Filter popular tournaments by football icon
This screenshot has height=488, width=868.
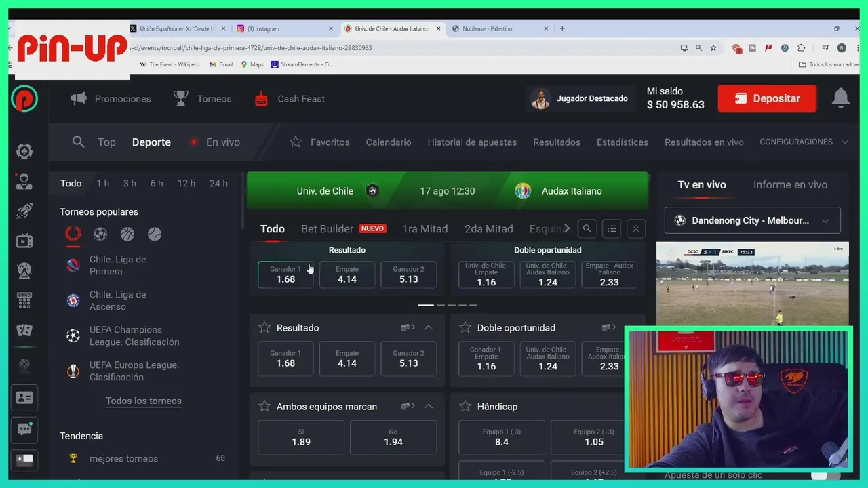pos(100,234)
